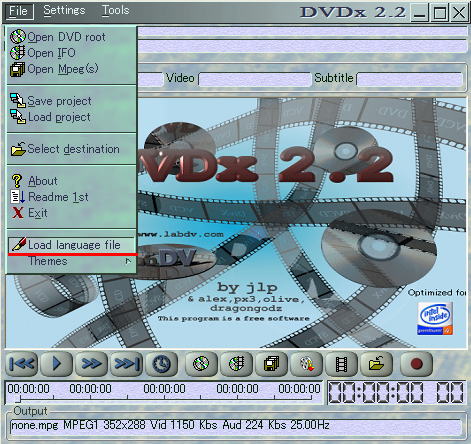Image resolution: width=471 pixels, height=444 pixels.
Task: Click the red record button
Action: 417,364
